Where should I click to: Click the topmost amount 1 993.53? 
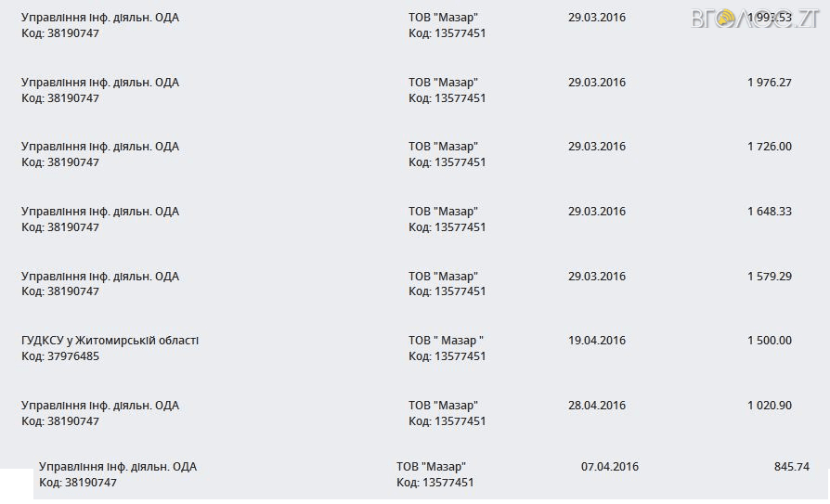click(x=769, y=18)
